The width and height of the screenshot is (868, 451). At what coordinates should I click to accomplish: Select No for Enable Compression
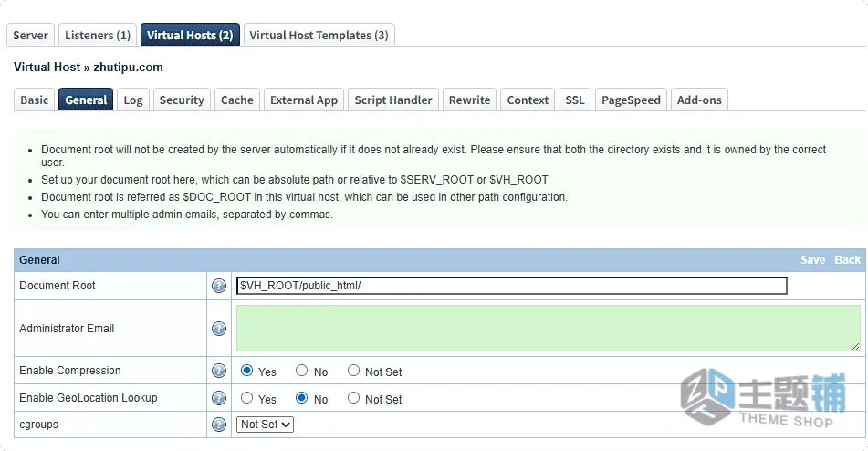[x=301, y=371]
